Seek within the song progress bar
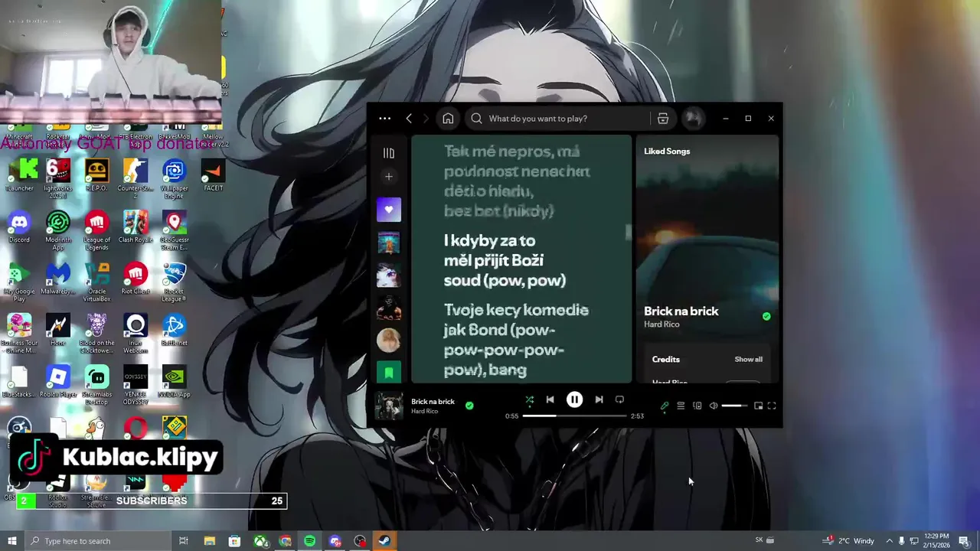The height and width of the screenshot is (551, 980). 574,416
